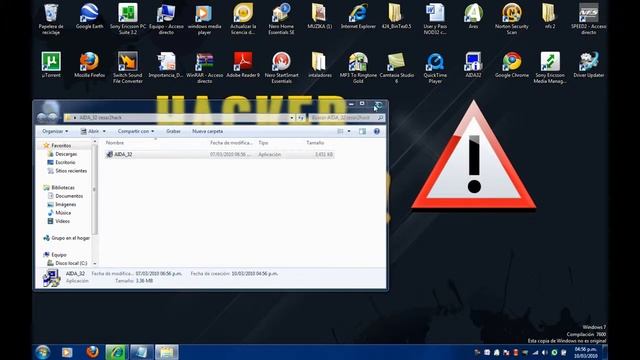Select Sony Ericsson Media Manager icon
Screen dimensions: 640x360
(x=550, y=67)
